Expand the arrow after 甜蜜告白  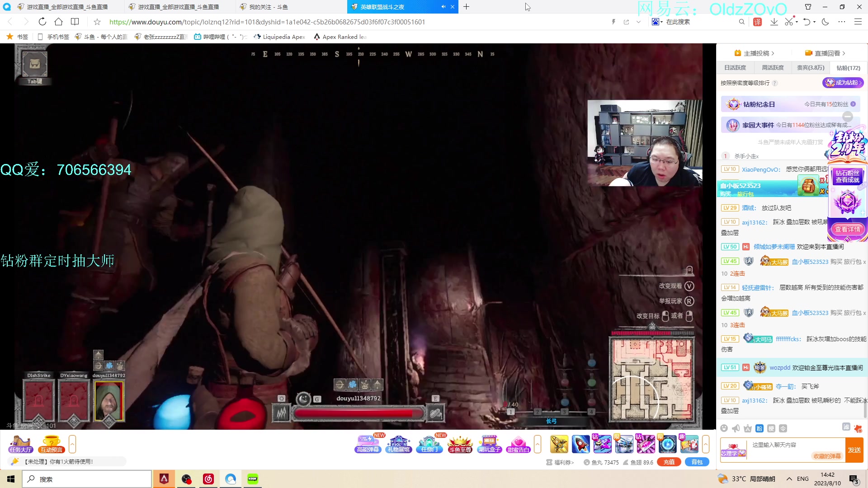pos(538,444)
